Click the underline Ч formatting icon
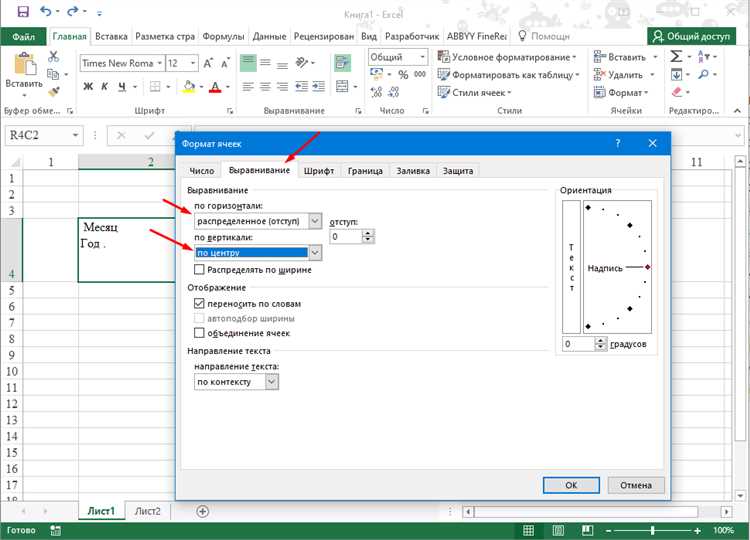The height and width of the screenshot is (540, 750). pyautogui.click(x=119, y=87)
